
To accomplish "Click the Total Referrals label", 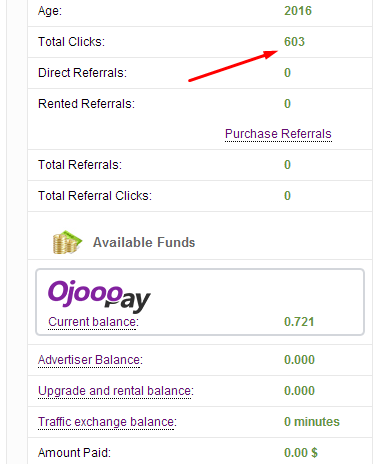I will click(80, 165).
